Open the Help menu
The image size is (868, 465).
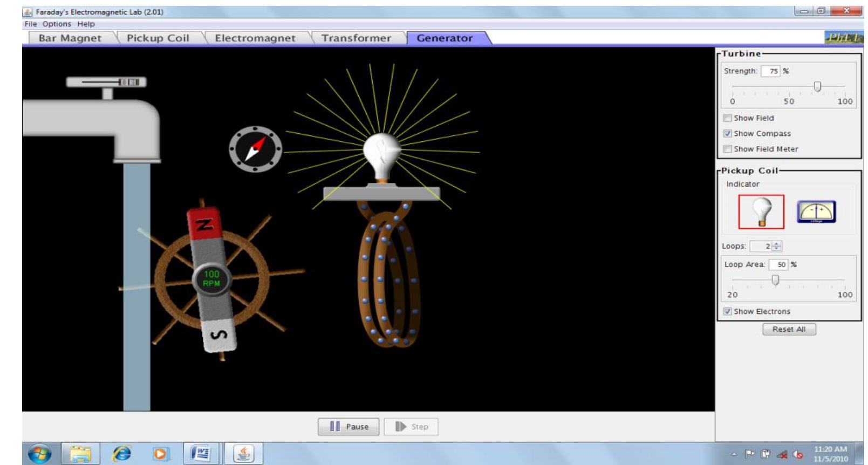(x=86, y=24)
